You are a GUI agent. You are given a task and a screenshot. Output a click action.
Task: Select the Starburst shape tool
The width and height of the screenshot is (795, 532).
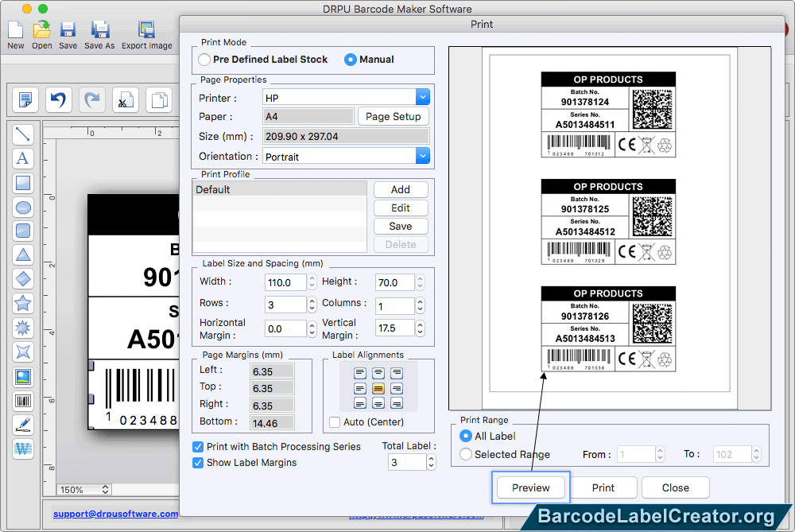(x=23, y=328)
